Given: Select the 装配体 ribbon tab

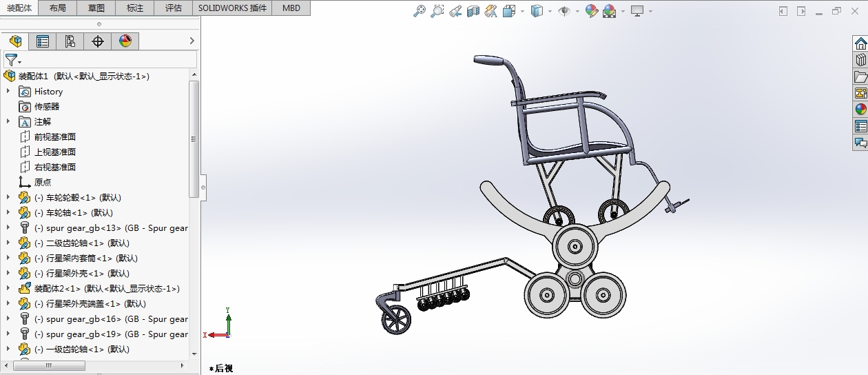Looking at the screenshot, I should (x=19, y=8).
